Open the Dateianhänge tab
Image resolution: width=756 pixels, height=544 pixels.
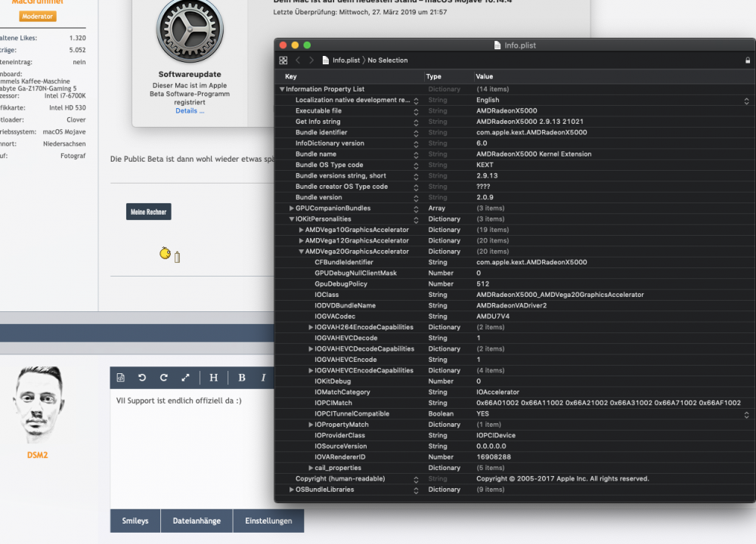(197, 521)
